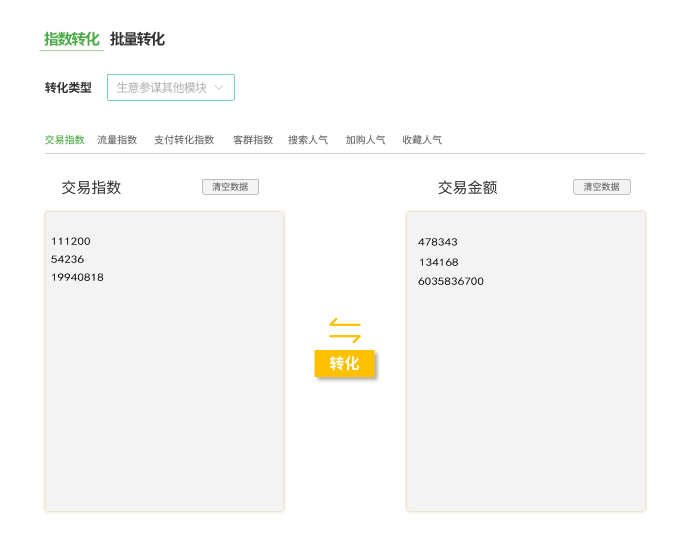Viewport: 685px width, 541px height.
Task: Click the 6035836700 result in right box
Action: 451,282
